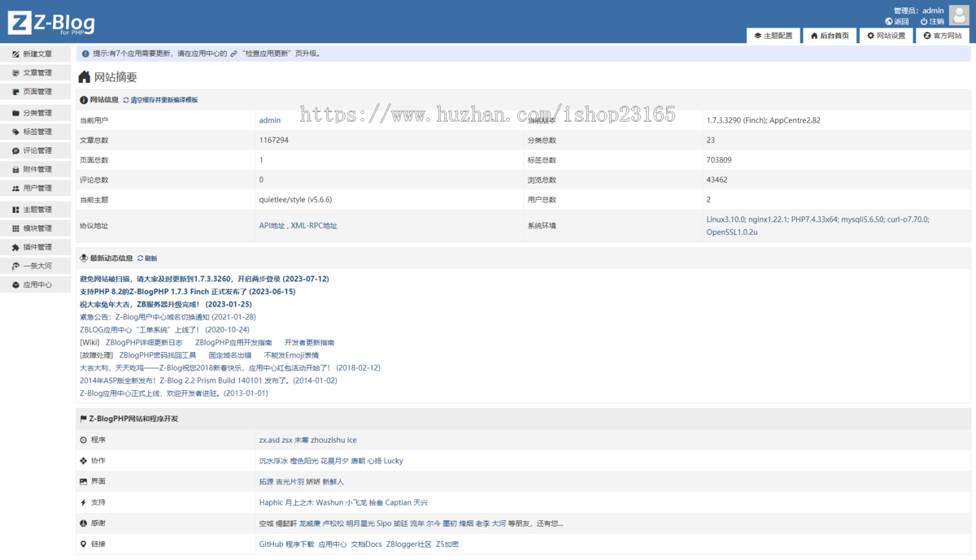The image size is (976, 560).
Task: Open news about 1.7.3.3260 update (2023-07-12)
Action: pos(204,279)
